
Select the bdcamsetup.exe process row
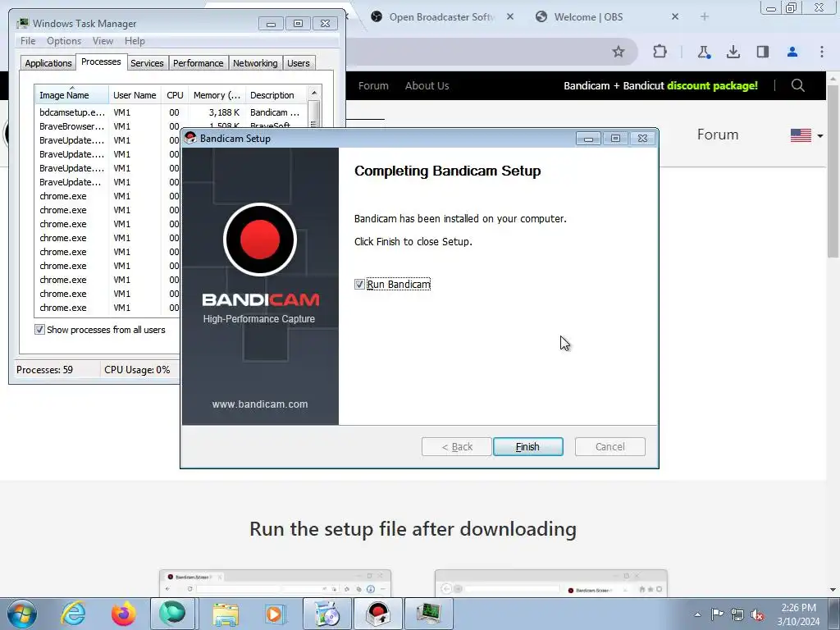click(x=171, y=112)
